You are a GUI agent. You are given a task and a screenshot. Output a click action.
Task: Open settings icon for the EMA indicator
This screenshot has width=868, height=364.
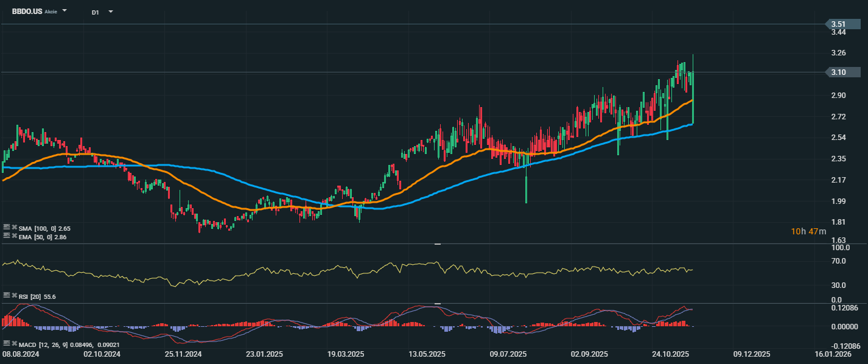6,236
